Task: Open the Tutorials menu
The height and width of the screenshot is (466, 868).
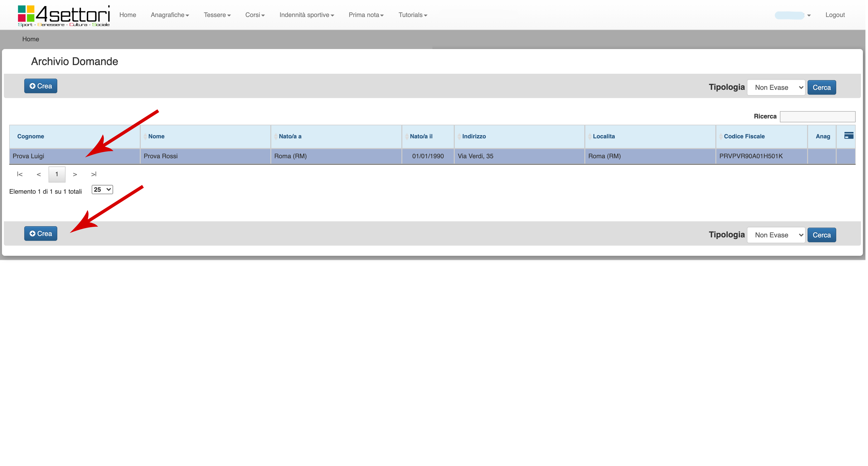Action: [413, 15]
